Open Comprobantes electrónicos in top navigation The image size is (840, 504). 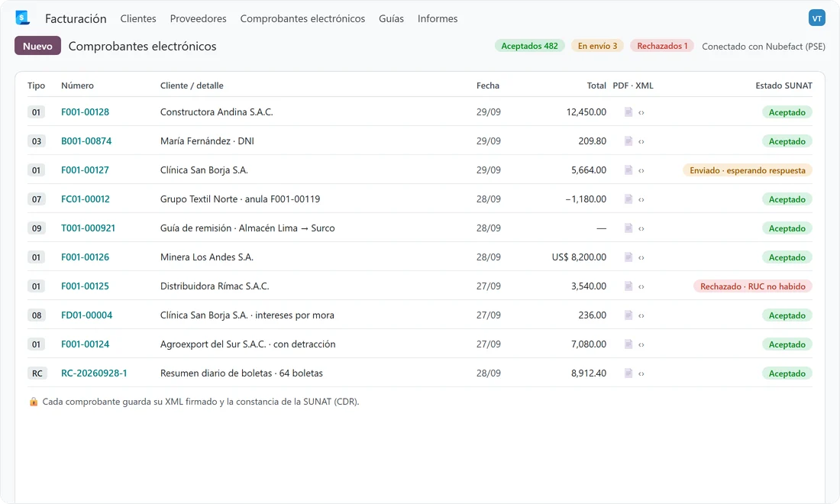click(302, 18)
